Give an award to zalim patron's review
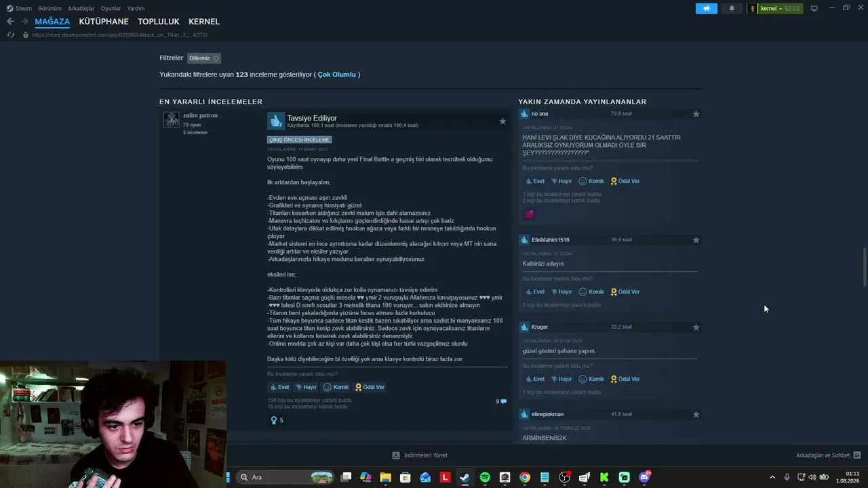Image resolution: width=868 pixels, height=488 pixels. click(370, 388)
